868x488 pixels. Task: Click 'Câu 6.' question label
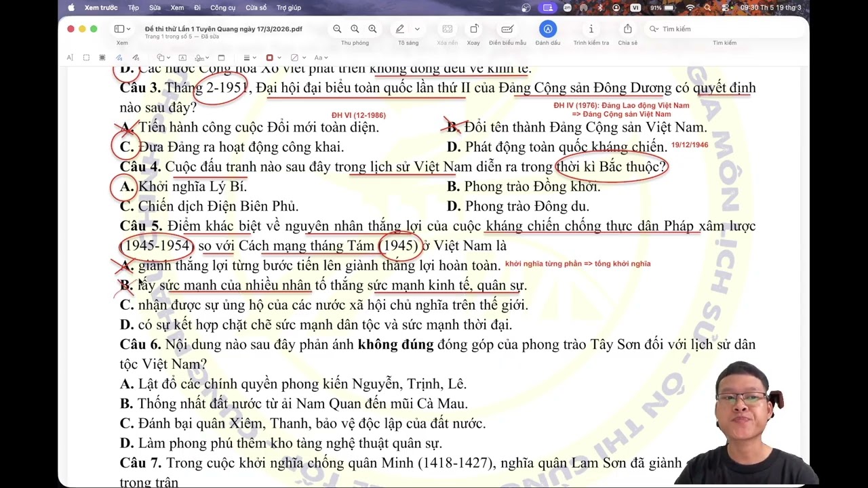click(140, 344)
